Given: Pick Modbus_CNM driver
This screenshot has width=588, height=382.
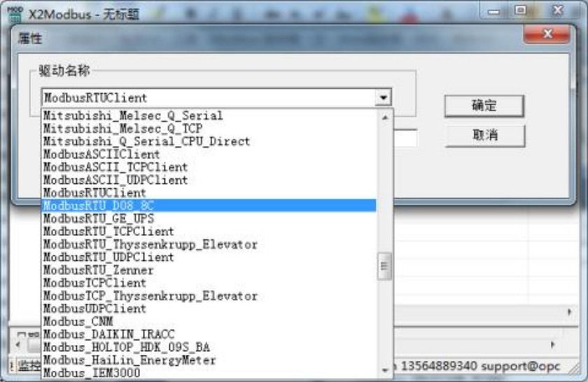Looking at the screenshot, I should point(209,321).
